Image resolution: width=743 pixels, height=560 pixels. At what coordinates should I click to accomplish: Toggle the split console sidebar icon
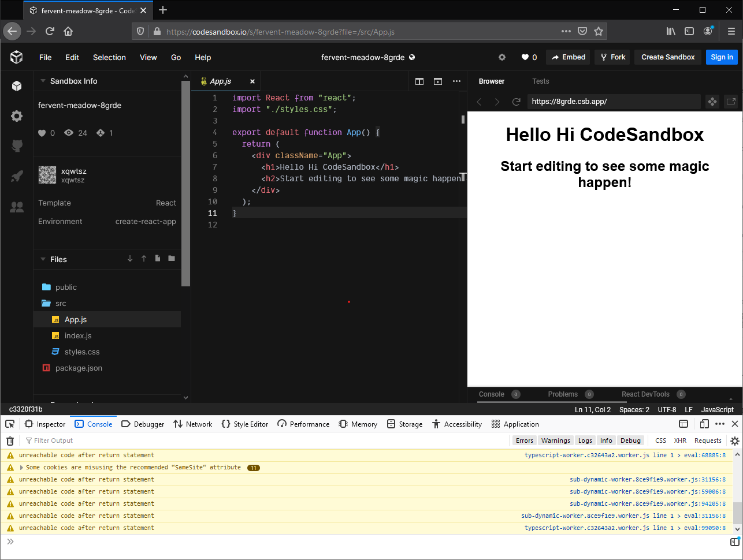point(734,542)
